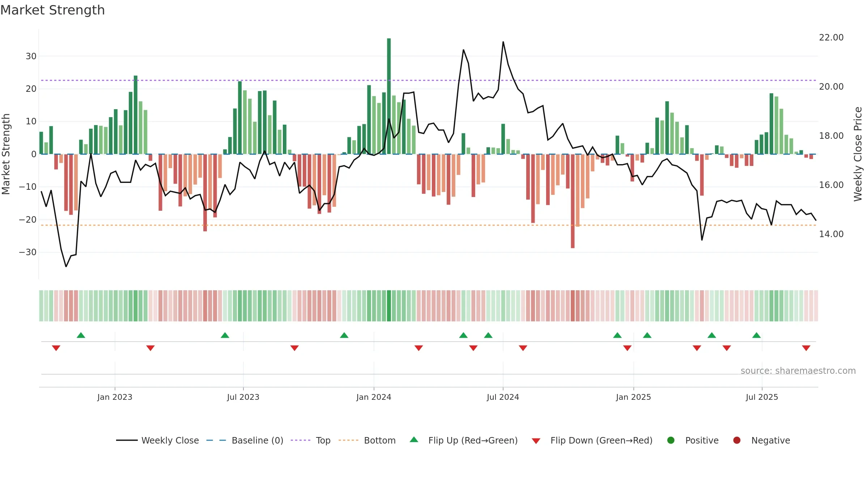Select the red flip-down marker just before Jan 2025
Image resolution: width=868 pixels, height=488 pixels.
(627, 348)
